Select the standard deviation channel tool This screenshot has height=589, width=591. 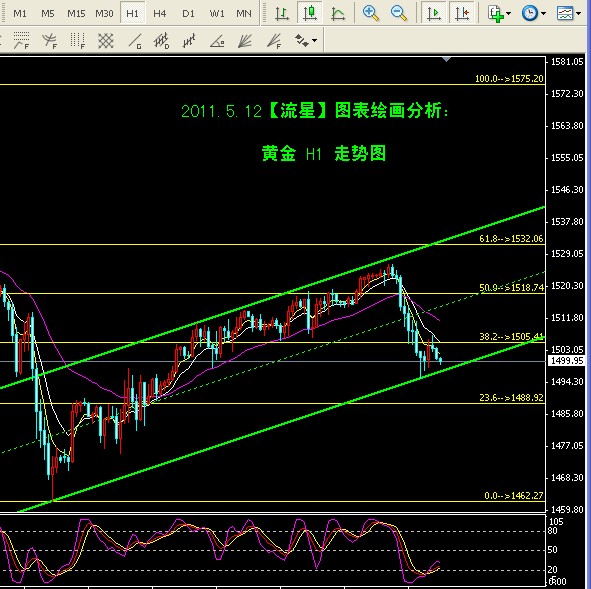pos(161,41)
